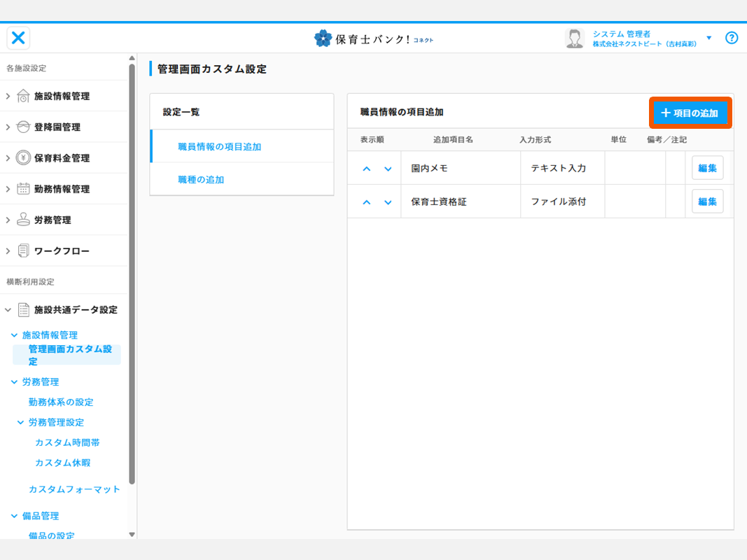Click the 項目の追加 button
Image resolution: width=747 pixels, height=560 pixels.
pyautogui.click(x=690, y=113)
